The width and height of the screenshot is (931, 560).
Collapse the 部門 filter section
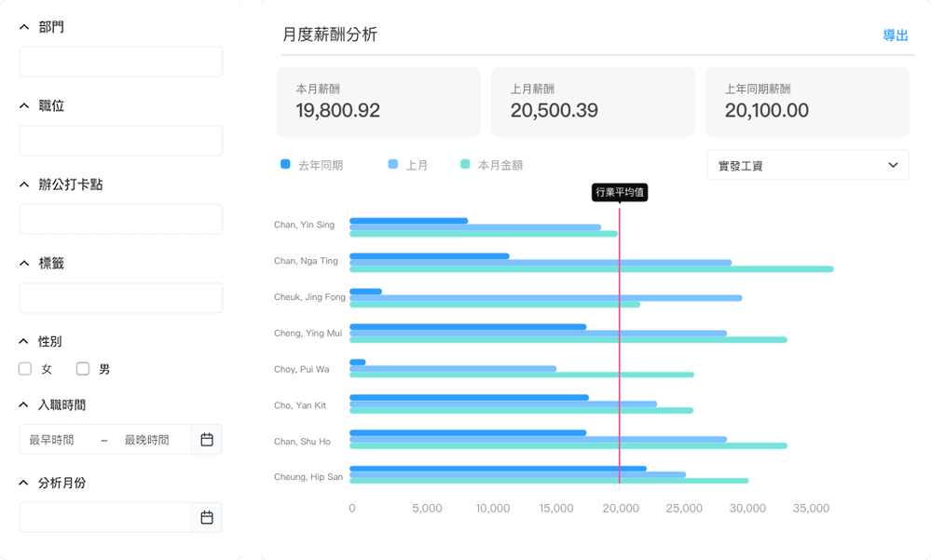[x=24, y=27]
